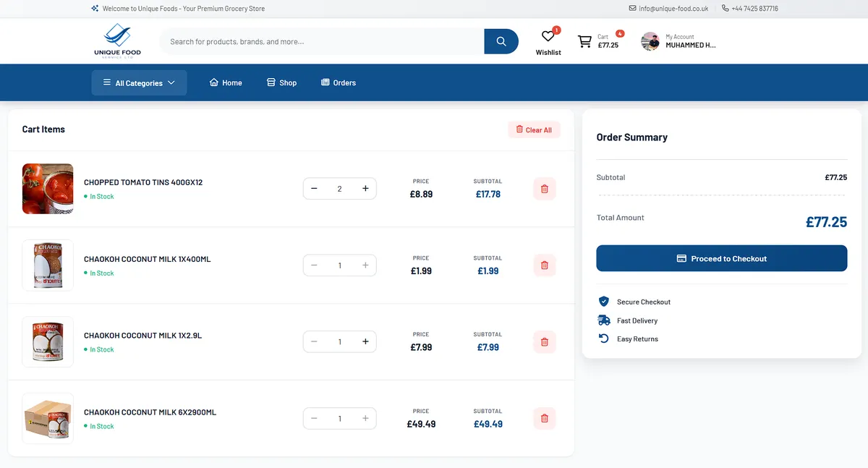
Task: Click the £49.49 subtotal value
Action: pos(488,424)
